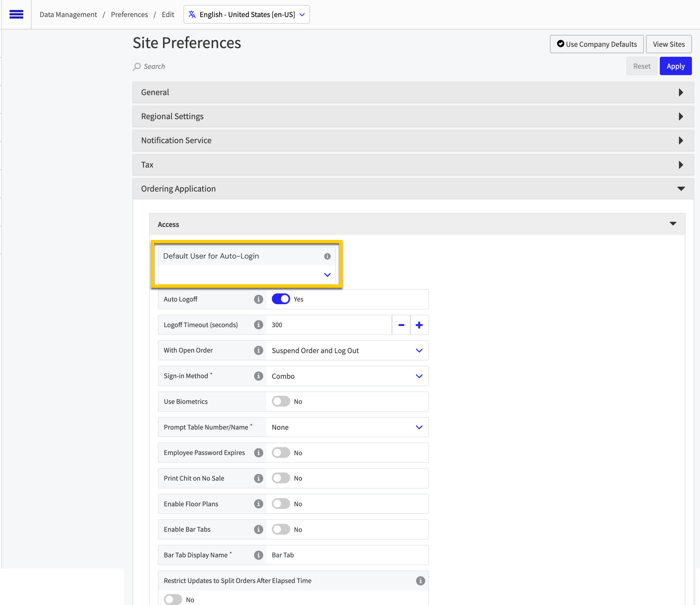Increase Logoff Timeout with plus button
The width and height of the screenshot is (700, 605).
tap(419, 325)
